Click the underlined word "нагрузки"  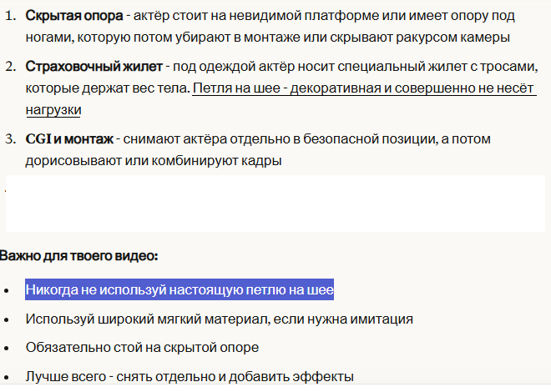click(53, 110)
